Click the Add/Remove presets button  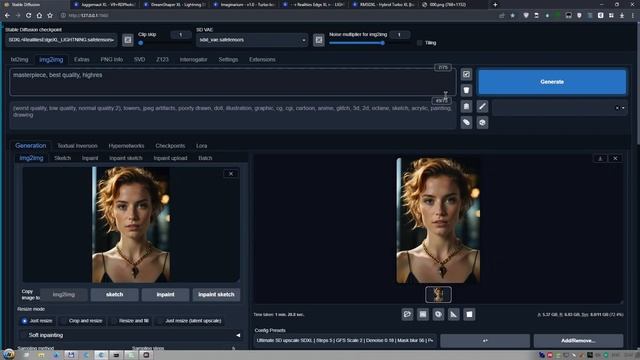click(578, 341)
